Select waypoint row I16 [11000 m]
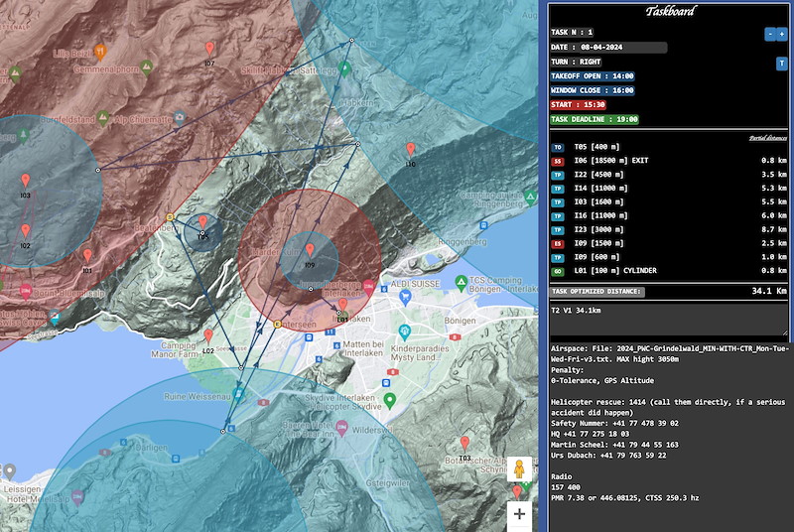The width and height of the screenshot is (794, 532). [x=668, y=215]
